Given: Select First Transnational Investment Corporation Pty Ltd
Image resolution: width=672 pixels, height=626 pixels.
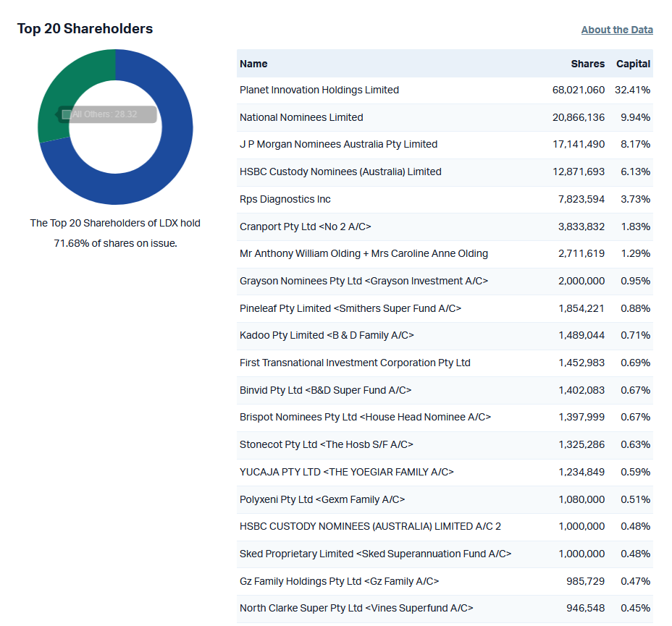Looking at the screenshot, I should [x=355, y=363].
